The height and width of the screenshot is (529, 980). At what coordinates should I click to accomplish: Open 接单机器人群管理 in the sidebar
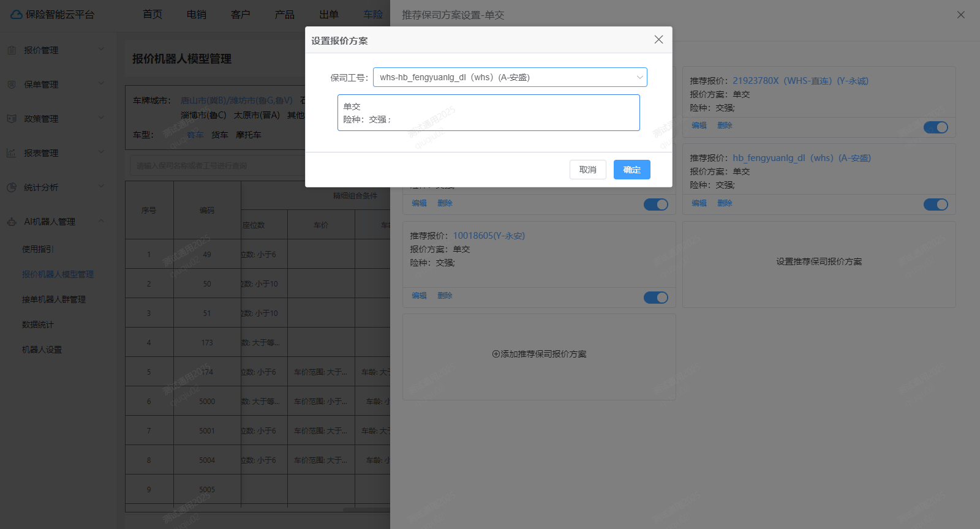coord(54,299)
